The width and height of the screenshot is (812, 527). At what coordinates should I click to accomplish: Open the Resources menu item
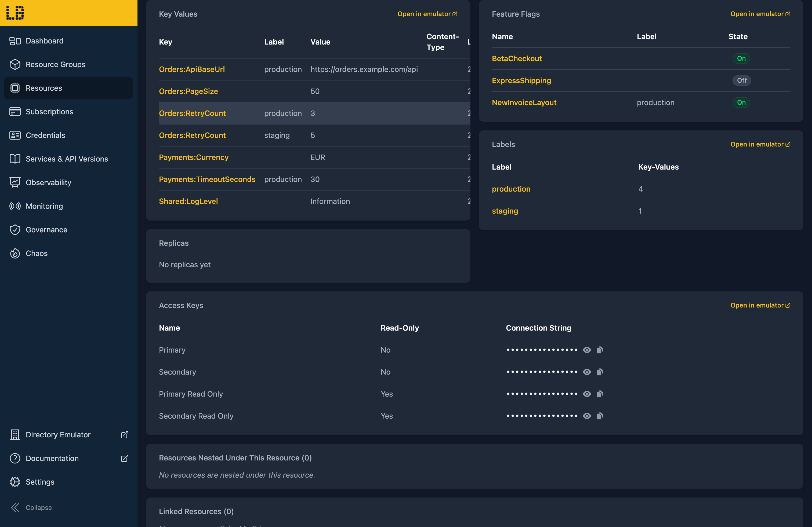click(68, 88)
